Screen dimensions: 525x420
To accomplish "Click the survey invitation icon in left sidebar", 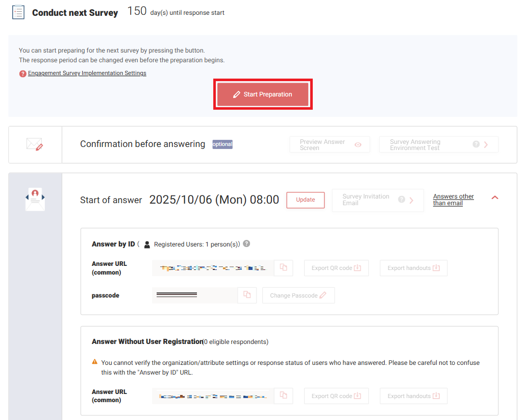I will [34, 199].
